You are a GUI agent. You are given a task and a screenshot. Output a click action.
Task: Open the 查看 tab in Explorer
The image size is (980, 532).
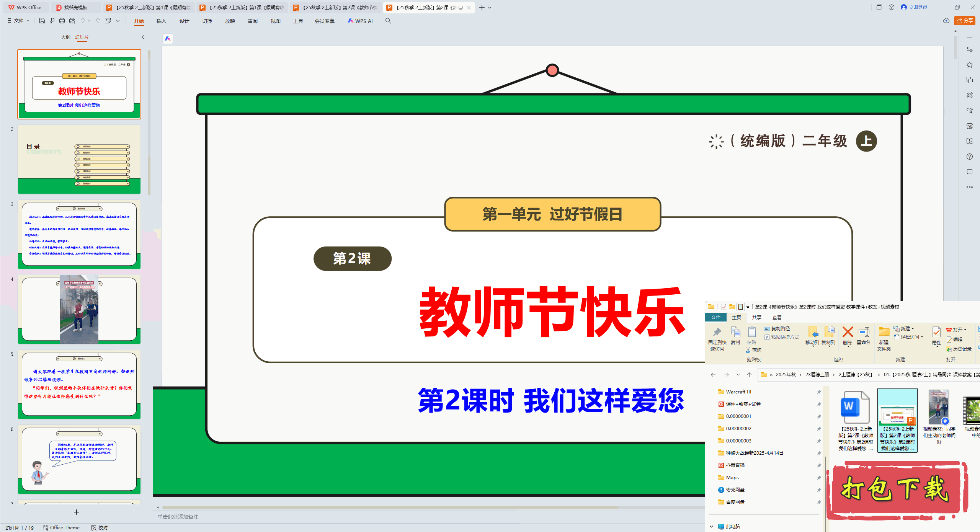pos(777,317)
